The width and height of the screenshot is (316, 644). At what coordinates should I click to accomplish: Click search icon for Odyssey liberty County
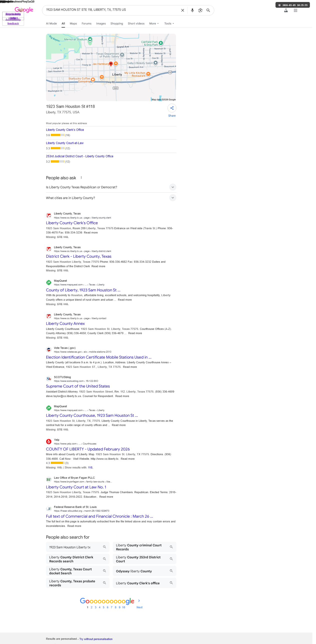tap(171, 571)
